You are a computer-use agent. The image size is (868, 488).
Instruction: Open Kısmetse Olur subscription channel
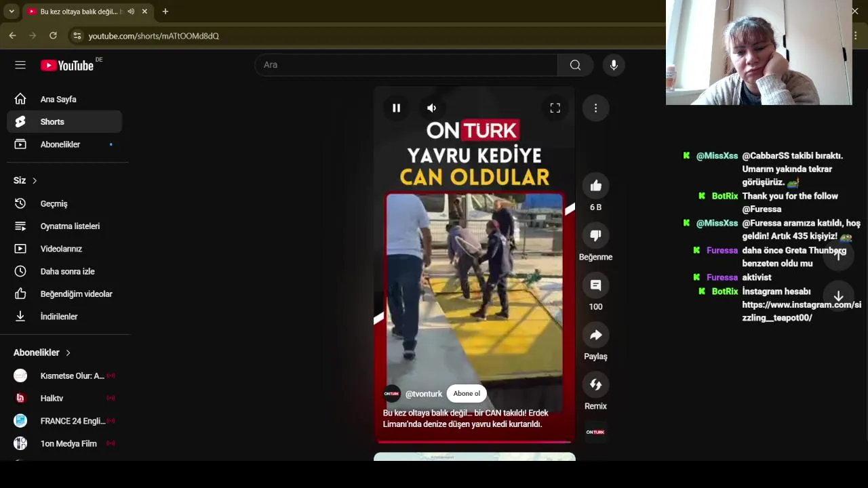click(64, 375)
